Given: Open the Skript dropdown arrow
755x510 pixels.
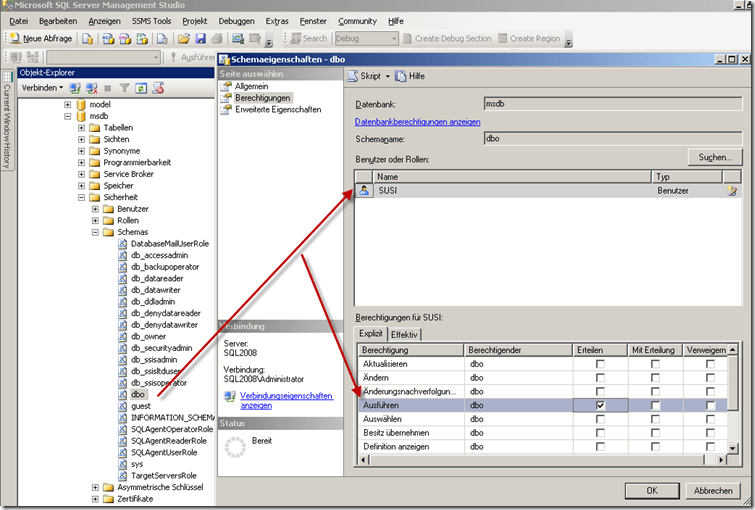Looking at the screenshot, I should (388, 76).
